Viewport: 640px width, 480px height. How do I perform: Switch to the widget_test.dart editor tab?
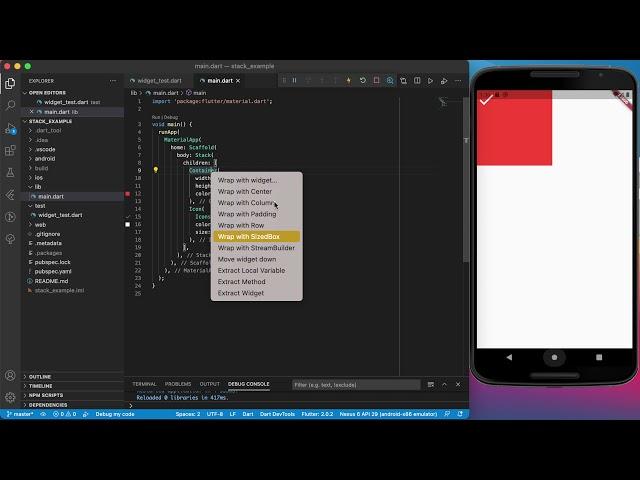pos(159,81)
